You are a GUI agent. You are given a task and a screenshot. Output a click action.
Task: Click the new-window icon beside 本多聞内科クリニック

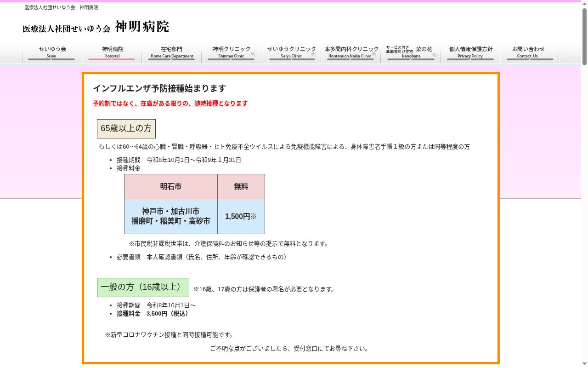pyautogui.click(x=373, y=54)
